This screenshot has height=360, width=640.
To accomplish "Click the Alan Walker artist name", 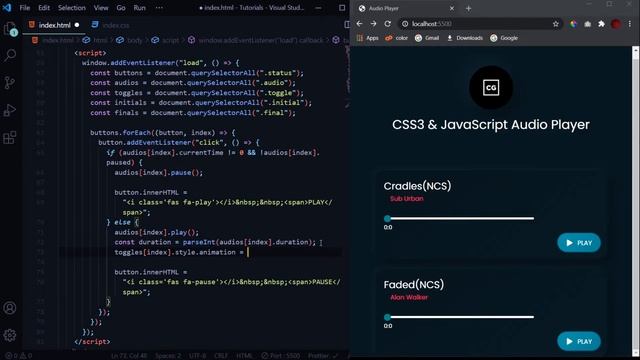I will [x=409, y=297].
